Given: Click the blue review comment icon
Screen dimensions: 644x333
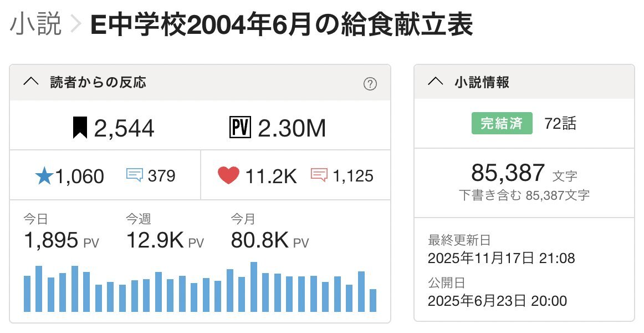Looking at the screenshot, I should click(x=135, y=175).
